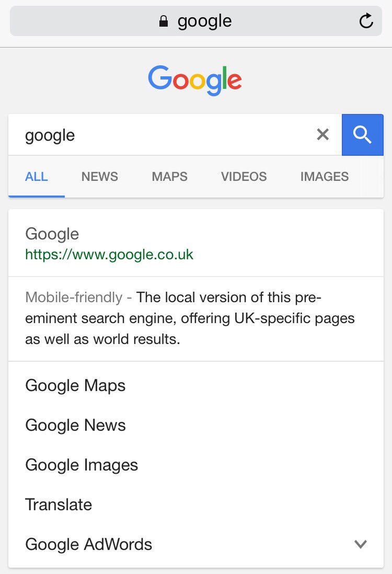Click the Google logo
The height and width of the screenshot is (574, 392).
pos(195,80)
